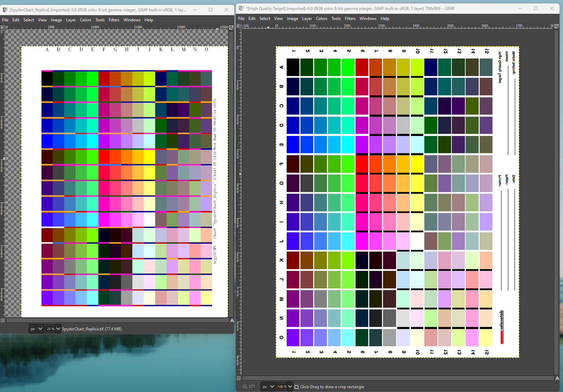The image size is (563, 392).
Task: Click the 25% zoom input field
Action: [50, 329]
